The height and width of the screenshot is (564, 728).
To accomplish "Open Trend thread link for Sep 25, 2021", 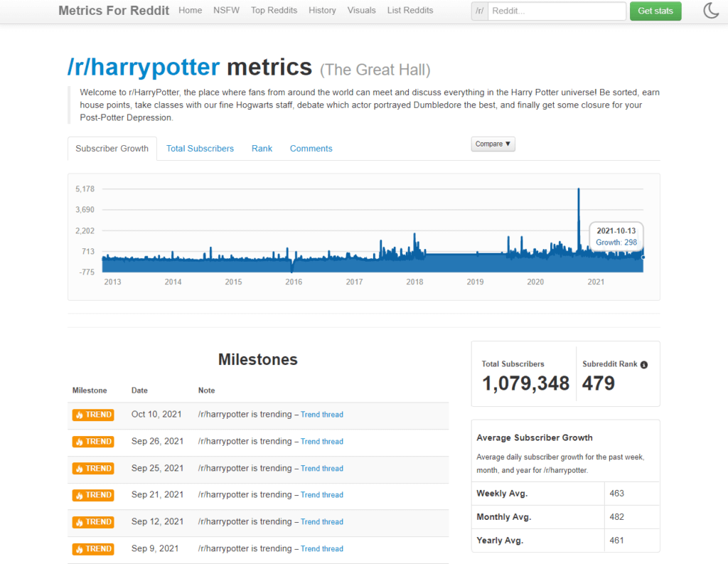I will point(322,468).
